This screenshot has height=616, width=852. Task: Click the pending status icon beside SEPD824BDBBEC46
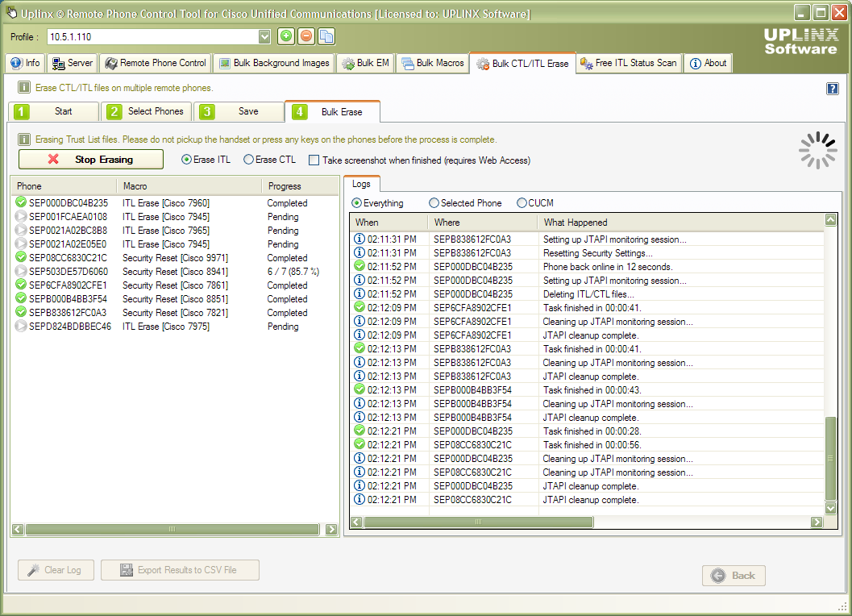(x=20, y=326)
